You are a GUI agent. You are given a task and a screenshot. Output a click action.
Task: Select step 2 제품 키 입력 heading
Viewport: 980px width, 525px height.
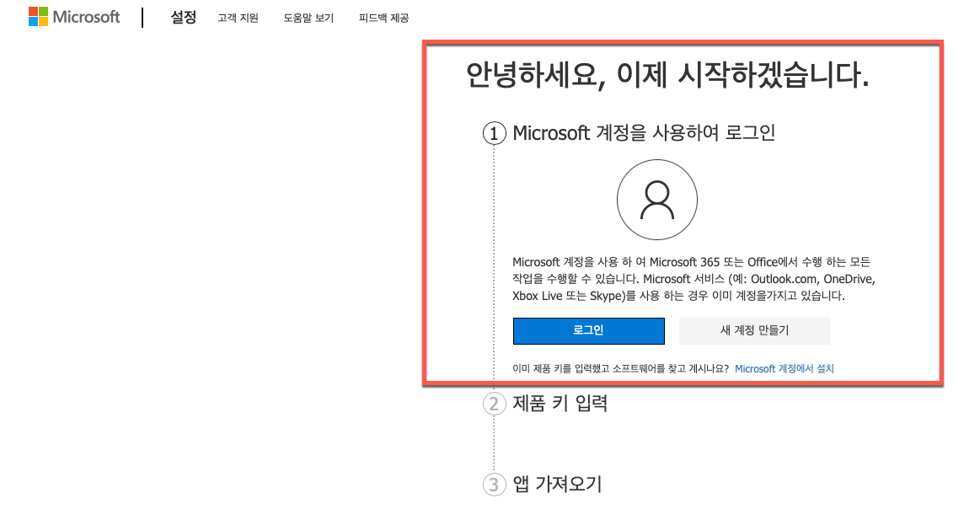pos(560,403)
